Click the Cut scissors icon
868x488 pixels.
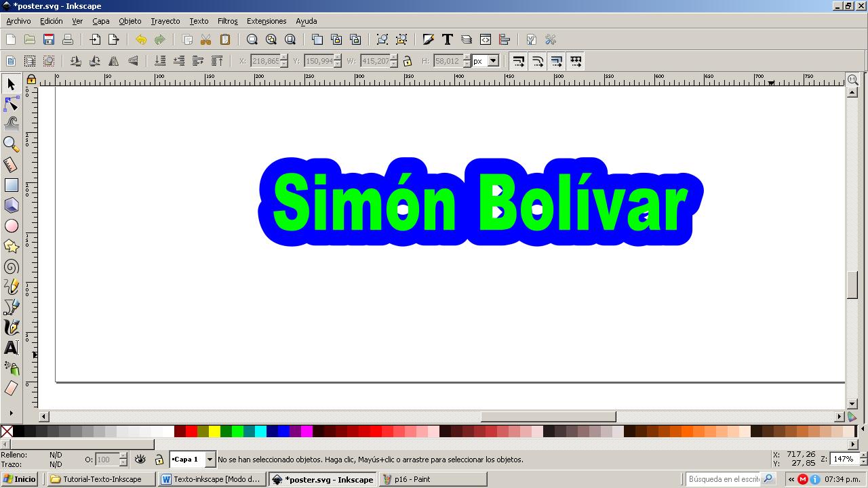[x=206, y=40]
